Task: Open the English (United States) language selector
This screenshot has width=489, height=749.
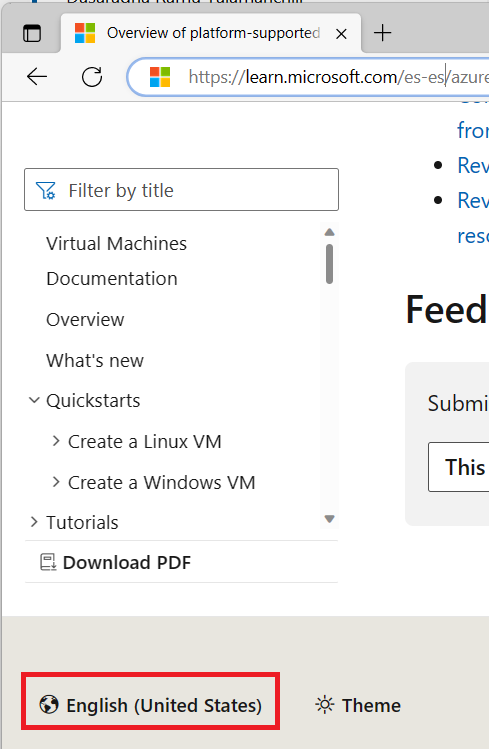Action: tap(150, 705)
